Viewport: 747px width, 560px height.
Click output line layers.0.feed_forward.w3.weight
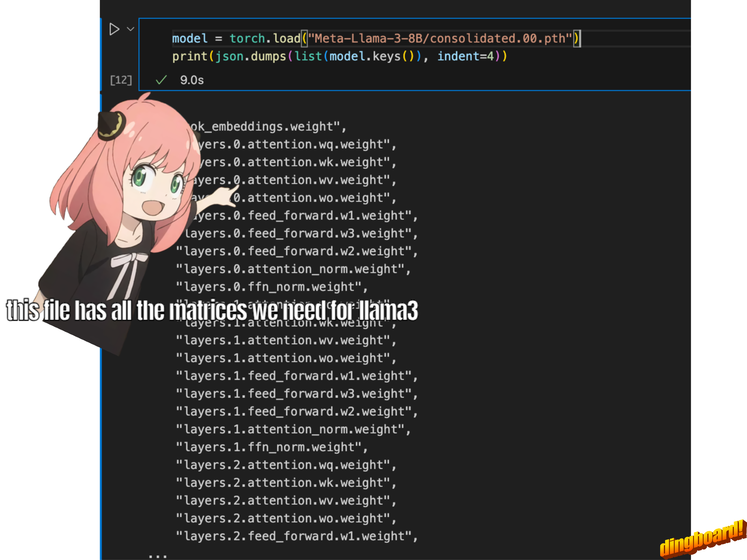coord(301,233)
